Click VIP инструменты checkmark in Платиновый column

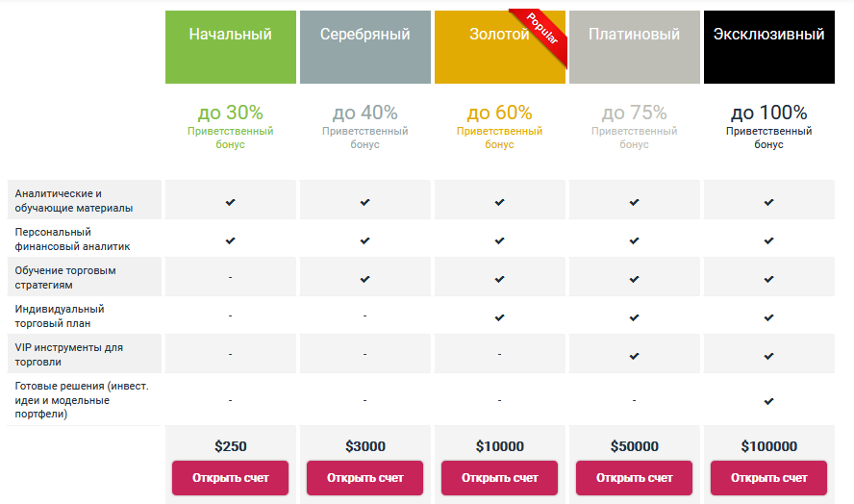634,356
